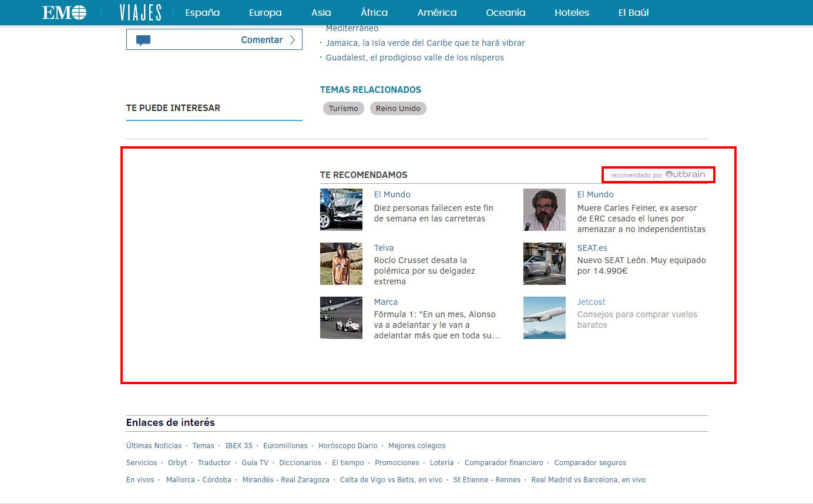Open the Asia menu item
The width and height of the screenshot is (813, 504).
(321, 12)
